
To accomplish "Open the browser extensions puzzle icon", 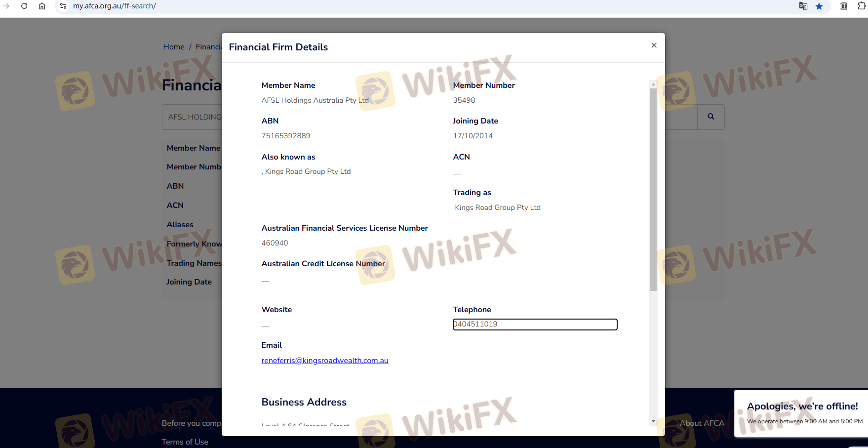I will [x=862, y=6].
